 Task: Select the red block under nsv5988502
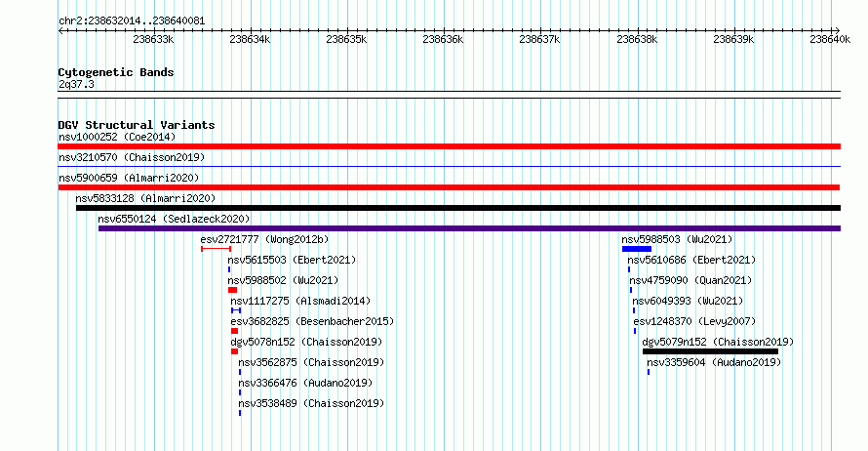tap(232, 290)
